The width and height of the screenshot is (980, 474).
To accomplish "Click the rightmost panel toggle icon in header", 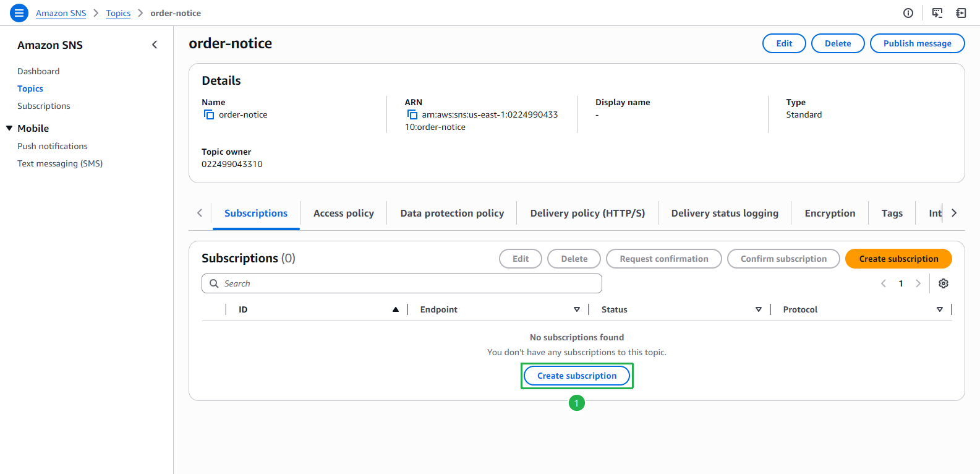I will 961,13.
